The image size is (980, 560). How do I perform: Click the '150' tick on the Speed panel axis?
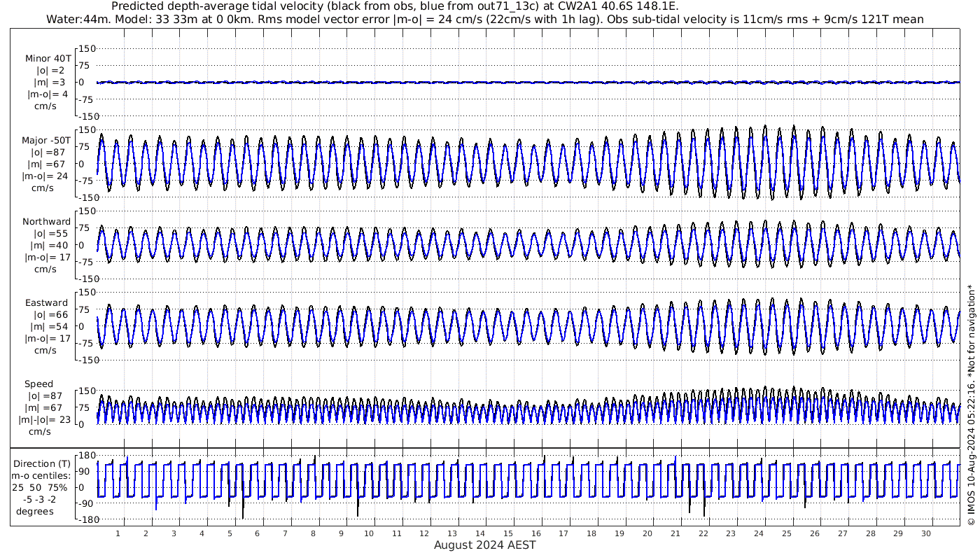[x=86, y=391]
